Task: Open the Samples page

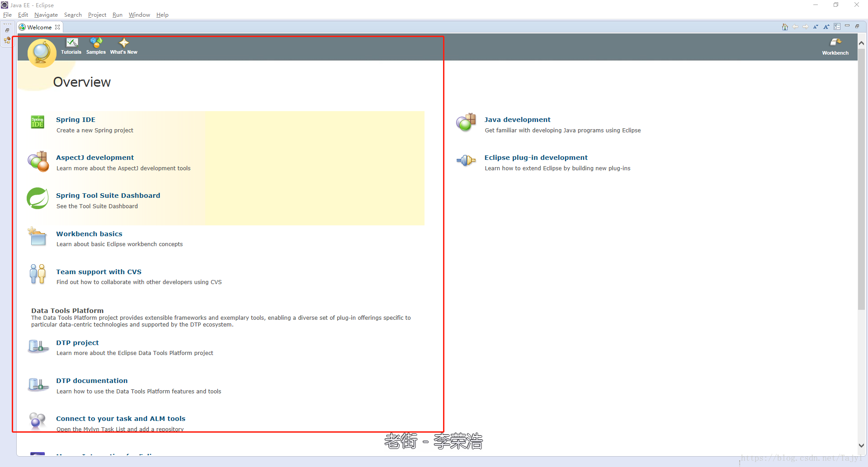Action: point(96,46)
